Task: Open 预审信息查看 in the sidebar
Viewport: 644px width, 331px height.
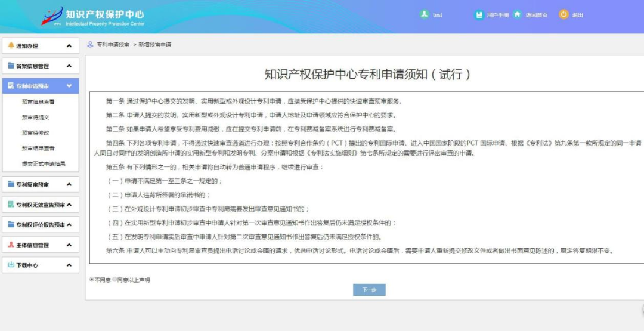Action: click(38, 102)
